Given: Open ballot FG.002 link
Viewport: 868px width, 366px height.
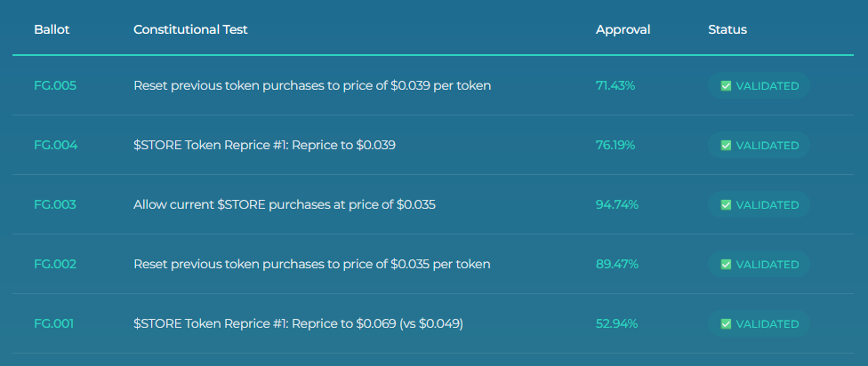Looking at the screenshot, I should coord(55,264).
